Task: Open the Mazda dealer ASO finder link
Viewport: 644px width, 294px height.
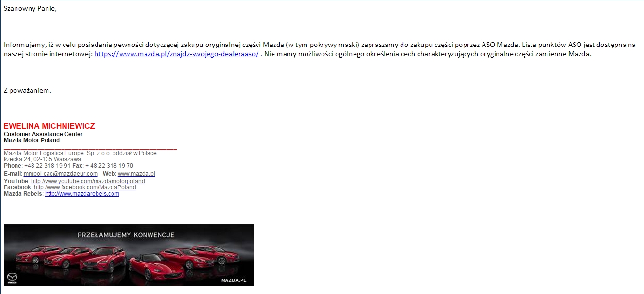Action: [x=176, y=54]
